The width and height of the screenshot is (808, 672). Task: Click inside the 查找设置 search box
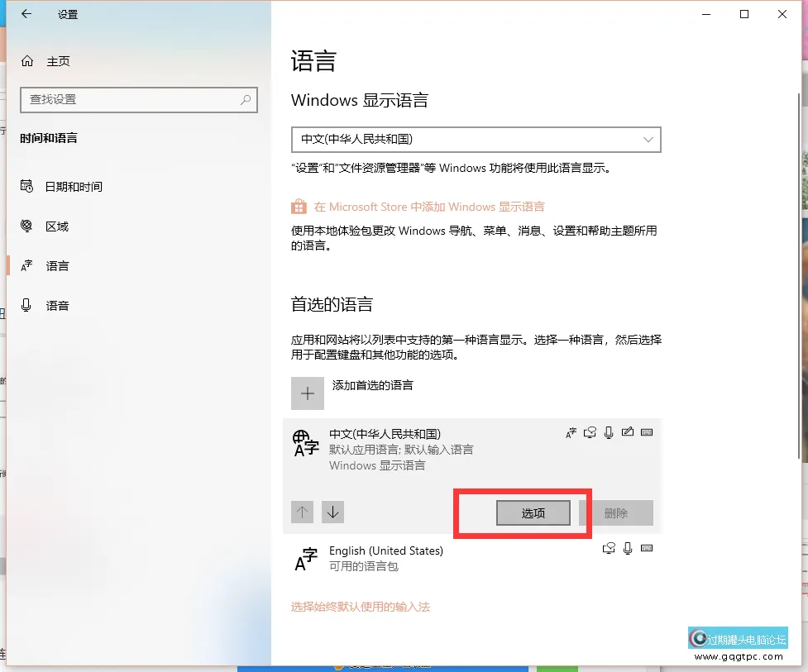pyautogui.click(x=138, y=99)
